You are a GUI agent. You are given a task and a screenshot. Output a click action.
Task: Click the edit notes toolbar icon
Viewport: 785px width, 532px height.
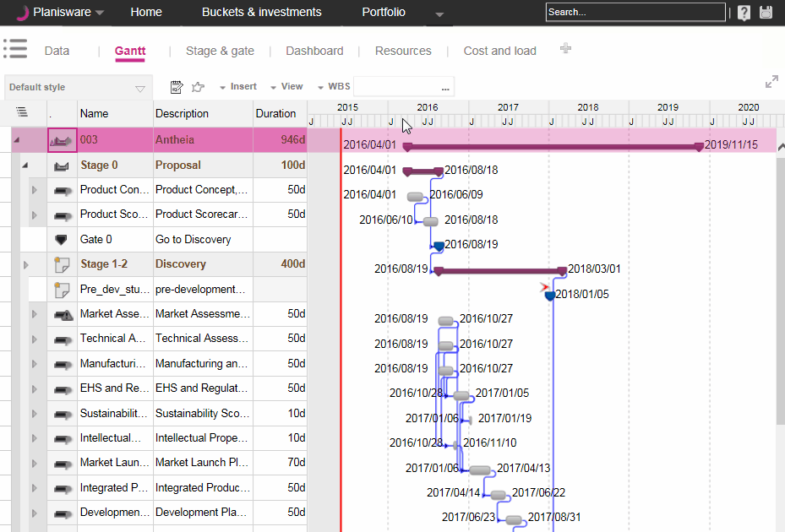(177, 87)
